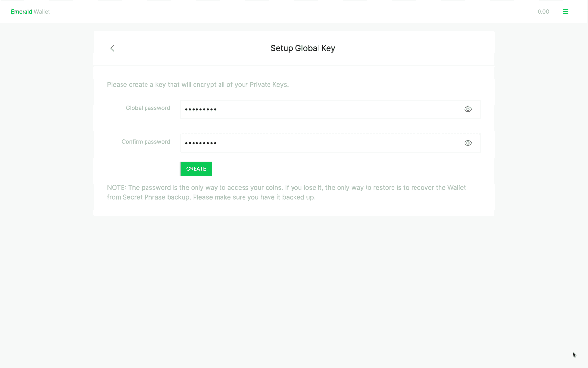Screen dimensions: 588x368
Task: Open the hamburger menu in the header
Action: tap(566, 12)
